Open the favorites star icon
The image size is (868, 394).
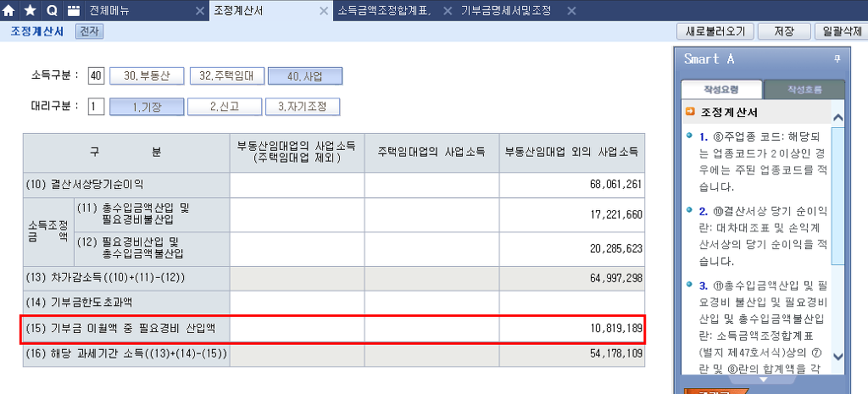(x=31, y=10)
